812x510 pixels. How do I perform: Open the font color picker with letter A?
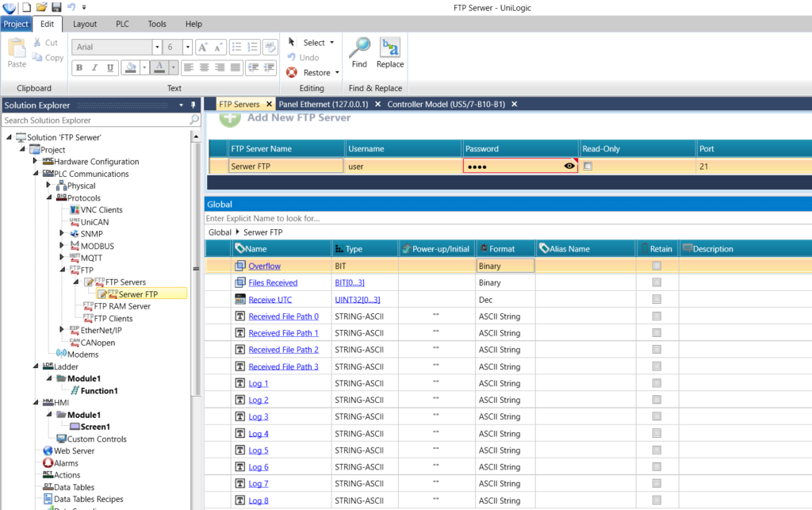(159, 68)
